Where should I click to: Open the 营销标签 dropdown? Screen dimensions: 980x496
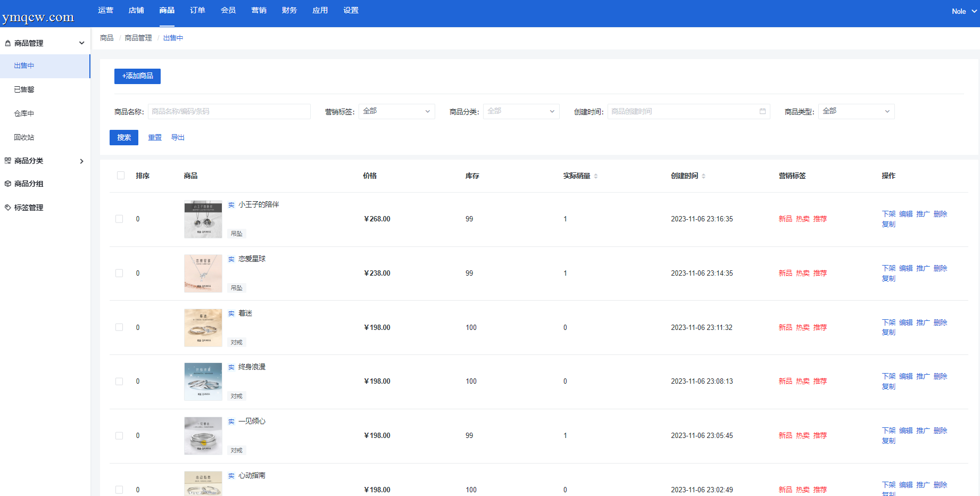point(397,111)
